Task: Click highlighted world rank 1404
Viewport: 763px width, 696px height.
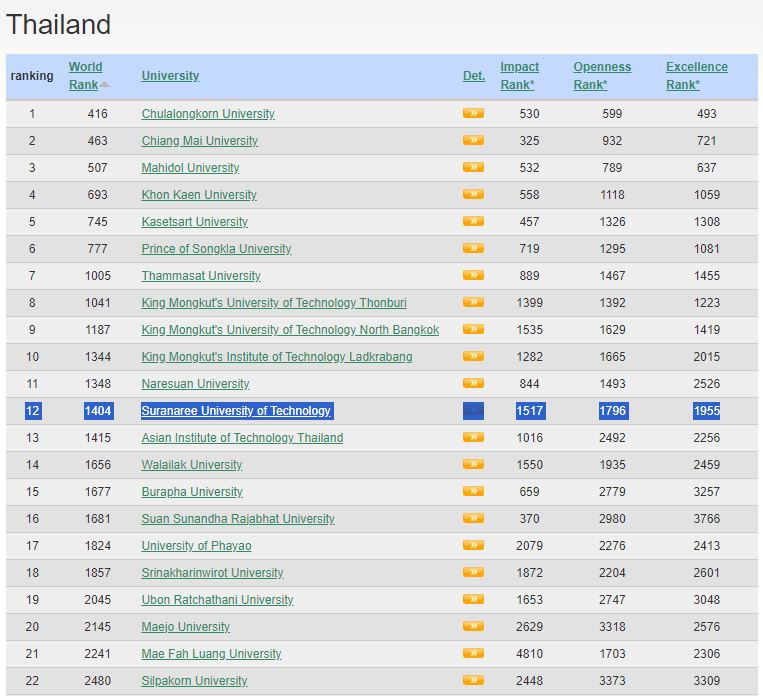Action: point(98,411)
